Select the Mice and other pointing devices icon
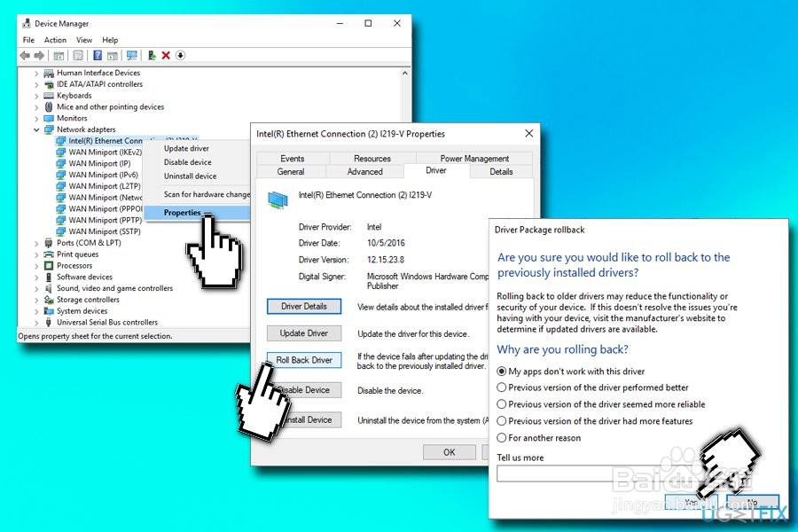 49,107
